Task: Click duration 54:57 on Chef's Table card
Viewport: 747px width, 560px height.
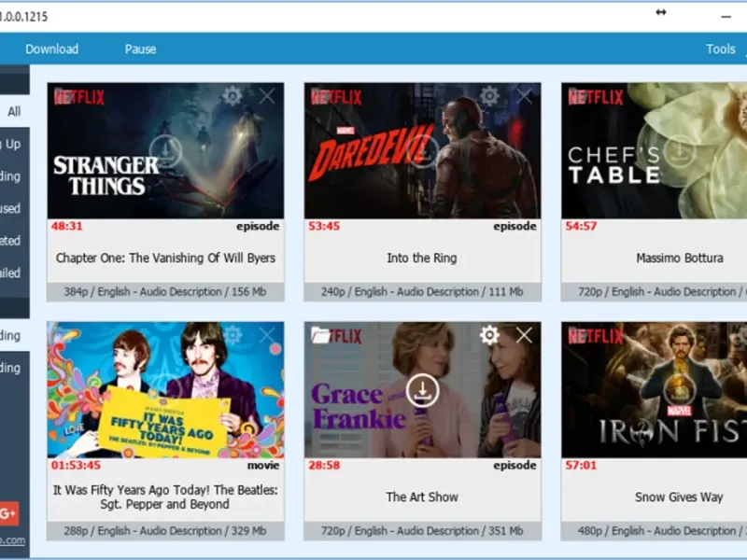Action: point(581,226)
